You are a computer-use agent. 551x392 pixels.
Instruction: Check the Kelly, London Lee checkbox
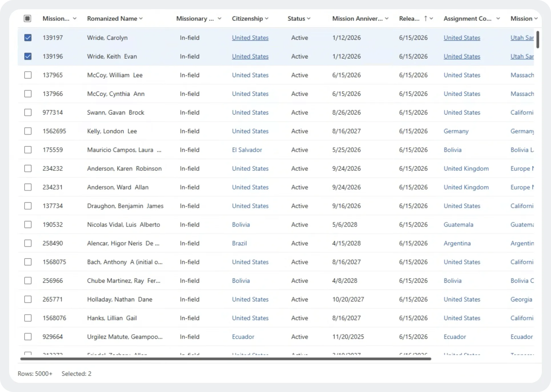[x=28, y=131]
